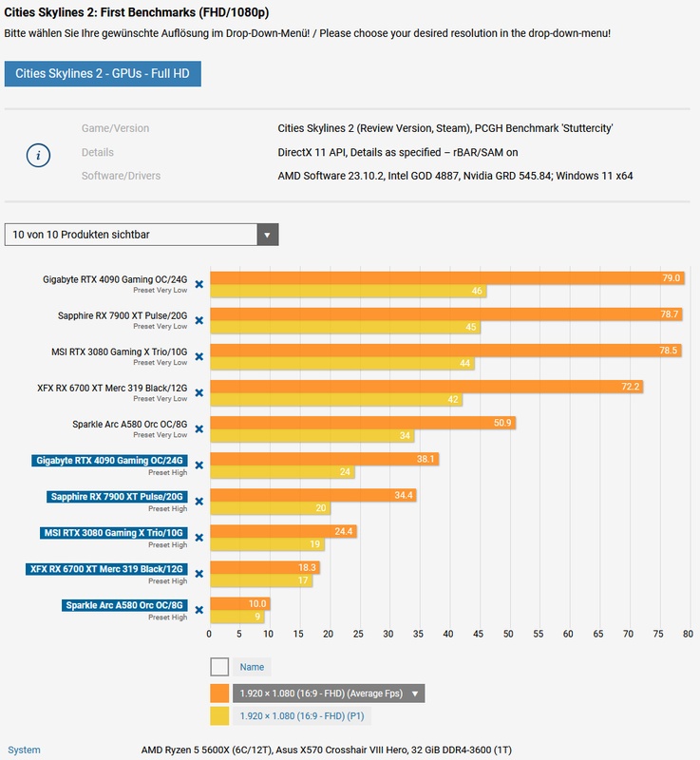Toggle the orange Average Fps series box

(x=219, y=693)
